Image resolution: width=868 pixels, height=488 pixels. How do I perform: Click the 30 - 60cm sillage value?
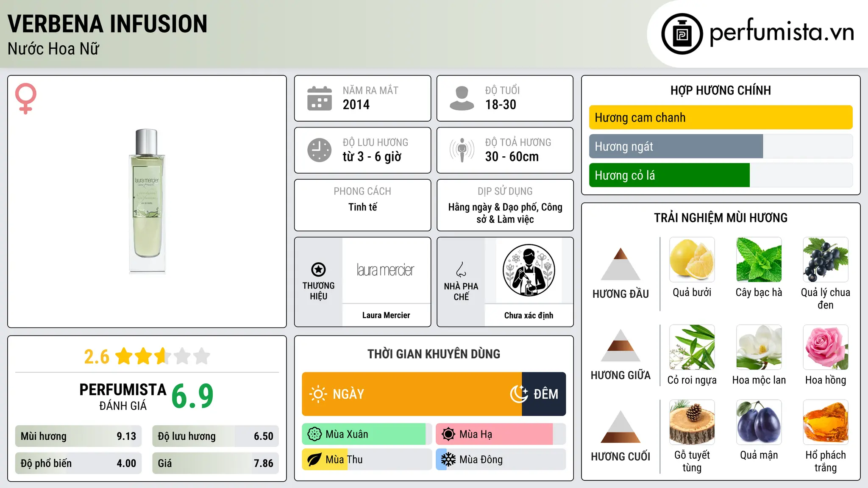[x=512, y=157]
